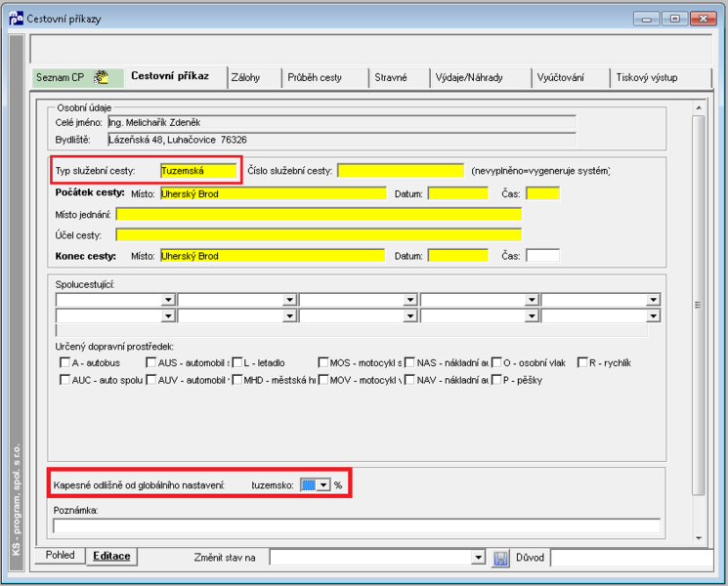Check the A - autobus checkbox
This screenshot has height=586, width=728.
coord(65,362)
